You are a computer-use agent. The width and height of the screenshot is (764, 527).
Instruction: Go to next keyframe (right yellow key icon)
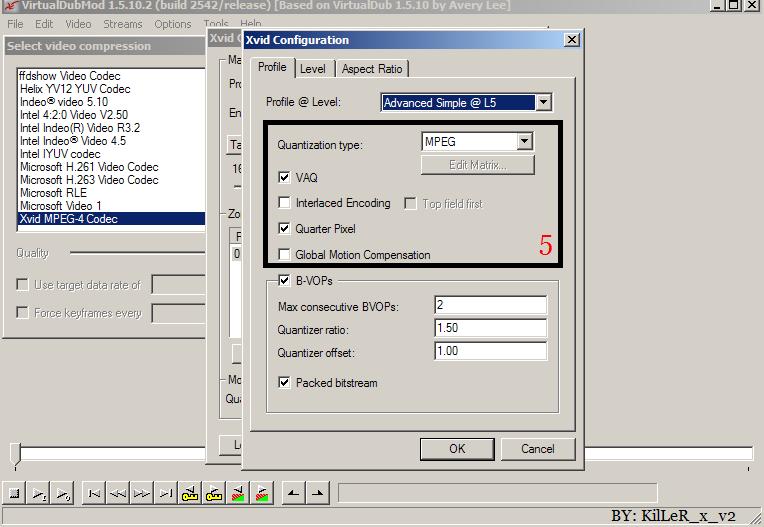pyautogui.click(x=214, y=493)
